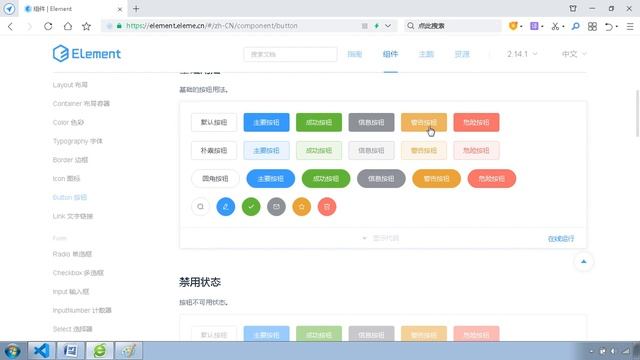Click the orange circular star button
Viewport: 640px width, 360px height.
pyautogui.click(x=302, y=207)
